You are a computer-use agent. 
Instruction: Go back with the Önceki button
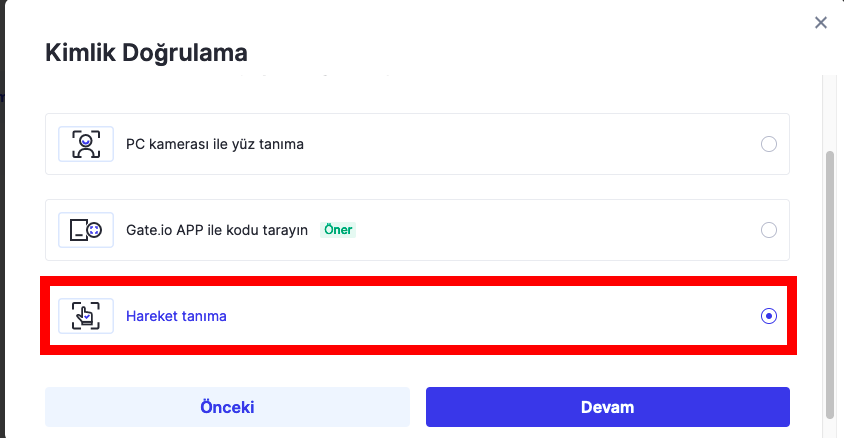coord(227,407)
